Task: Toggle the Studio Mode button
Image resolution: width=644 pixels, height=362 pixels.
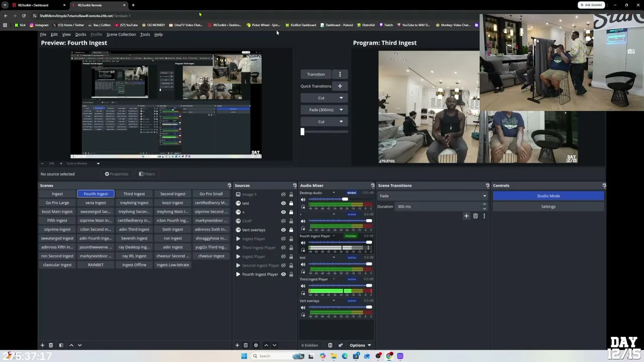Action: 548,196
